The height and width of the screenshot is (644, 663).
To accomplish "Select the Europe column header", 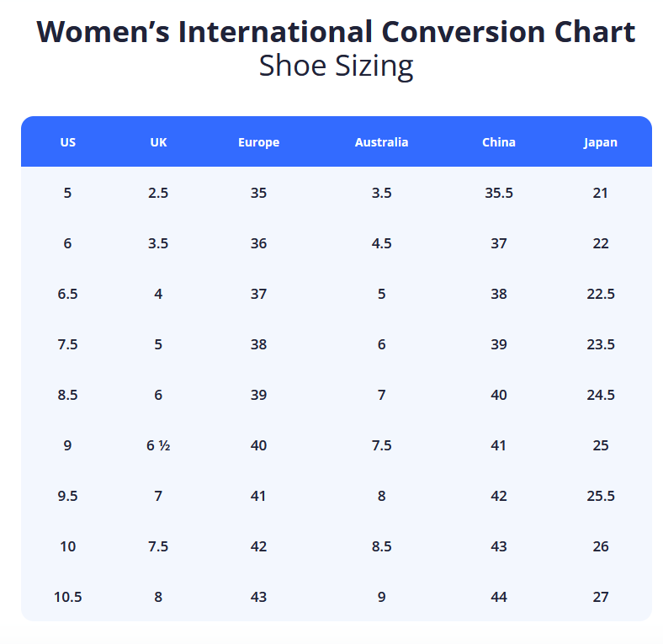I will pos(258,142).
